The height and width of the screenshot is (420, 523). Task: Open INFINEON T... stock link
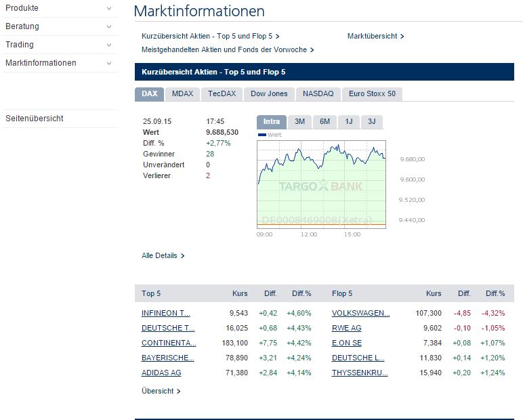tap(165, 313)
